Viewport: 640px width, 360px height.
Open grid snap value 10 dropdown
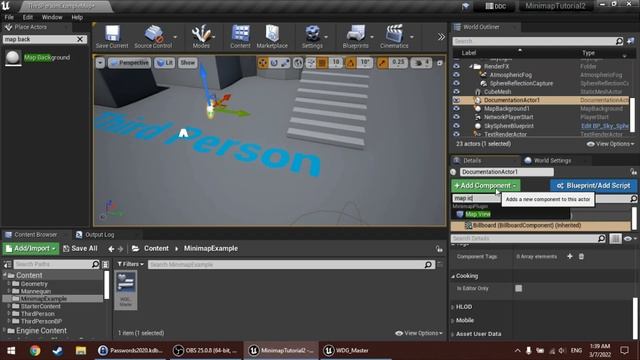click(x=336, y=62)
